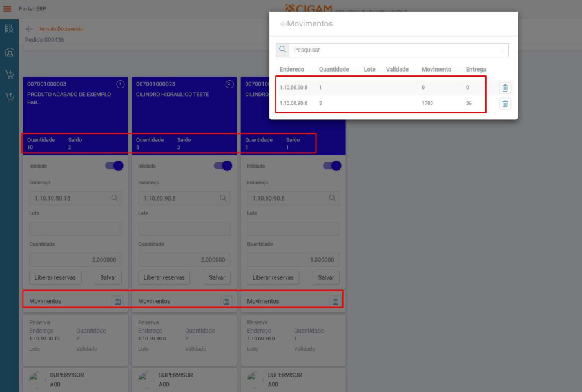Click Endereço field in second card
582x392 pixels.
point(184,198)
